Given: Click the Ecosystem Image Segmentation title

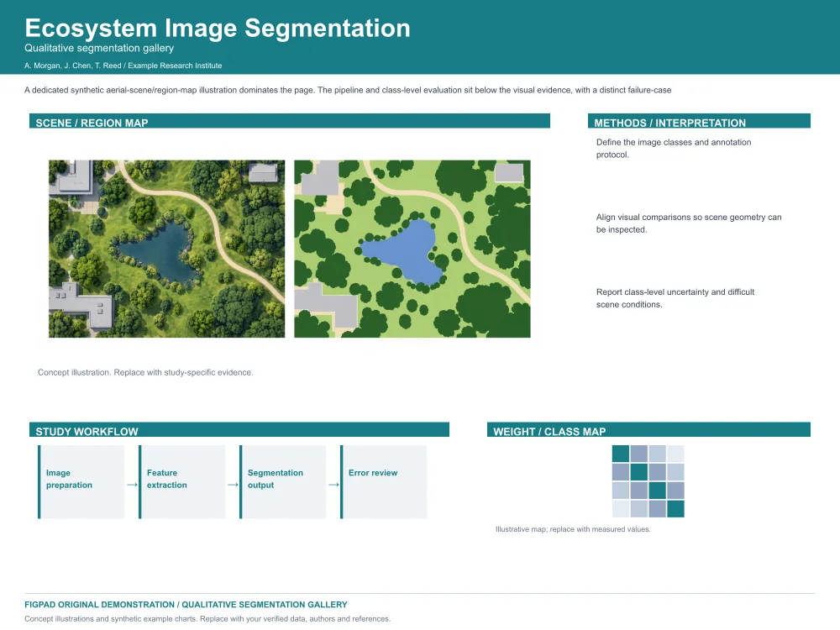Looking at the screenshot, I should [x=217, y=28].
